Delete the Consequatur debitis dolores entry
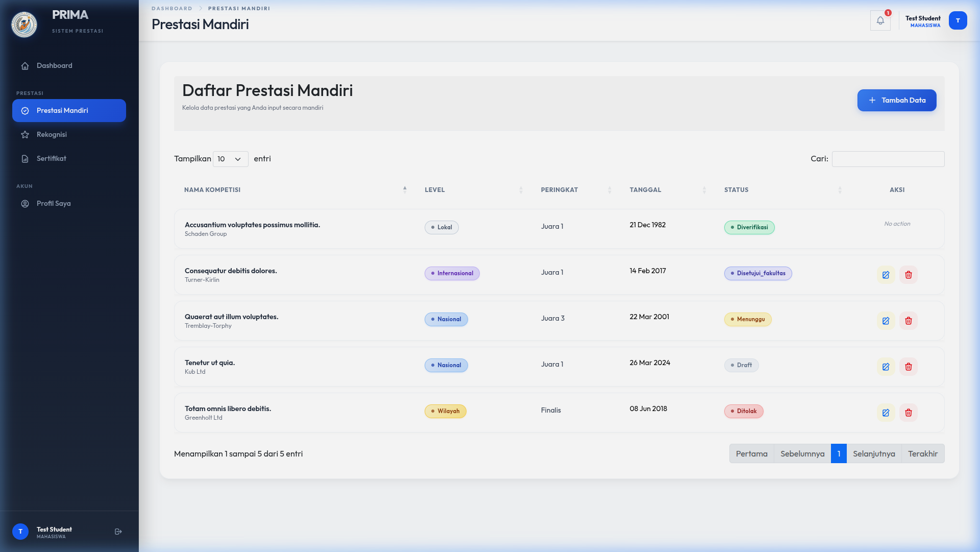The image size is (980, 552). point(908,275)
